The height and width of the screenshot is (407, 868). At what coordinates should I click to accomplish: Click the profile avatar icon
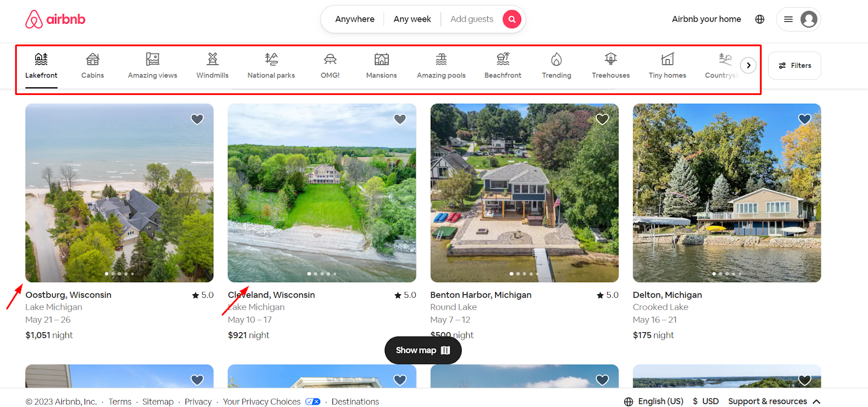(808, 20)
